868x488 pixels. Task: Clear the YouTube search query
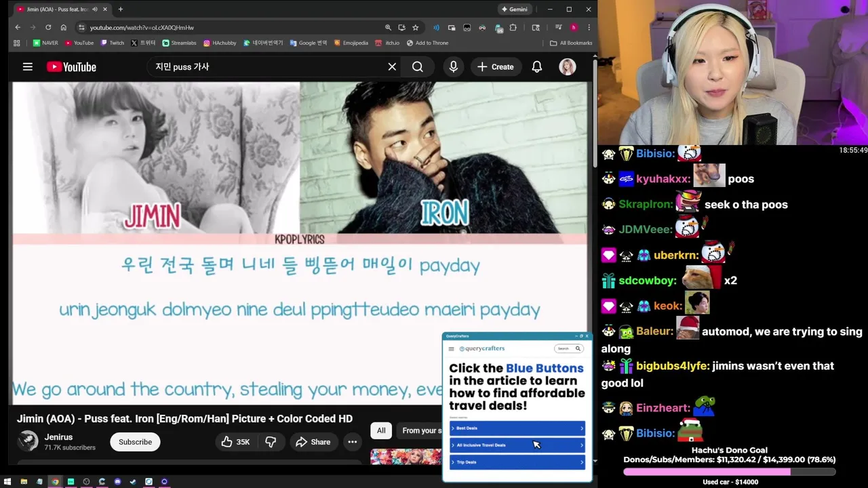tap(392, 66)
